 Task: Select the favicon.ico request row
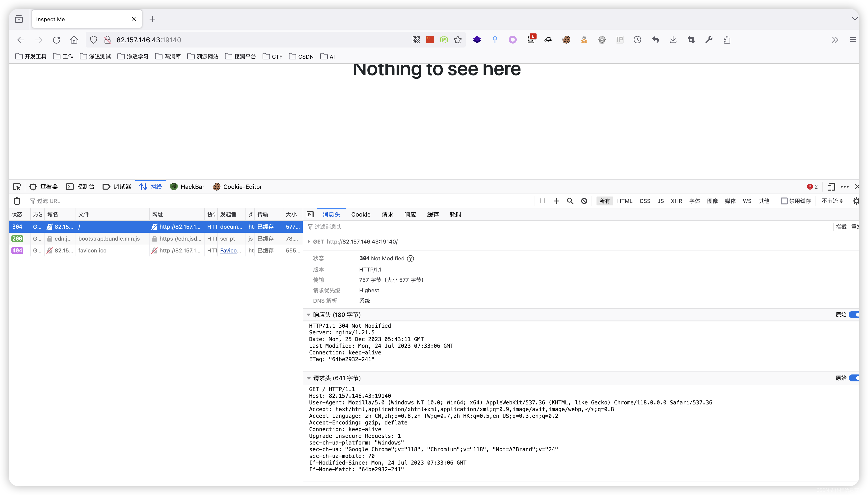tap(156, 250)
